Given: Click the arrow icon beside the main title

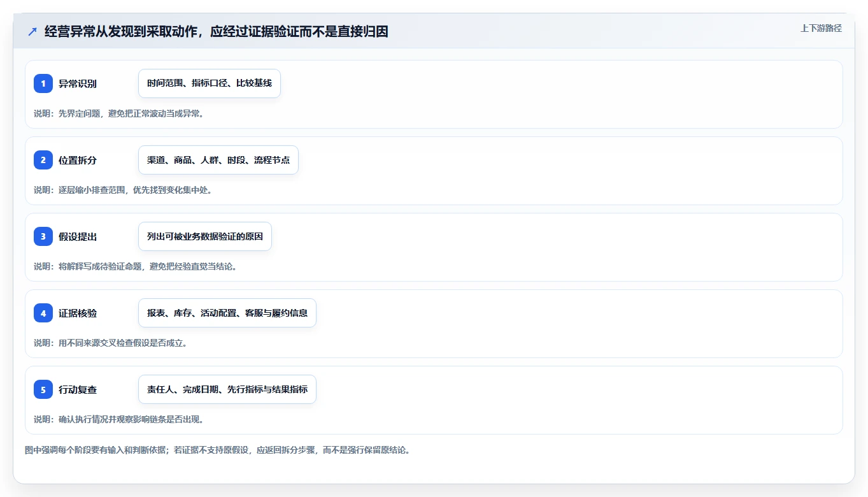Looking at the screenshot, I should (32, 32).
